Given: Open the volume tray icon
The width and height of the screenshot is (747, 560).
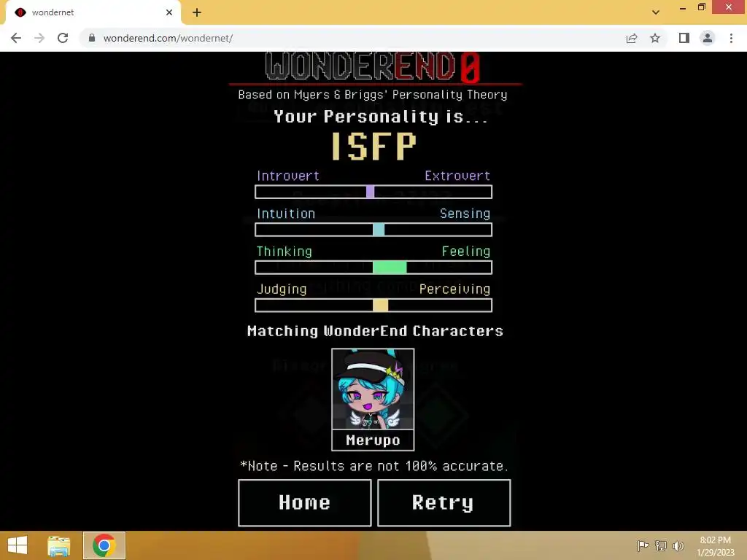Looking at the screenshot, I should click(678, 545).
